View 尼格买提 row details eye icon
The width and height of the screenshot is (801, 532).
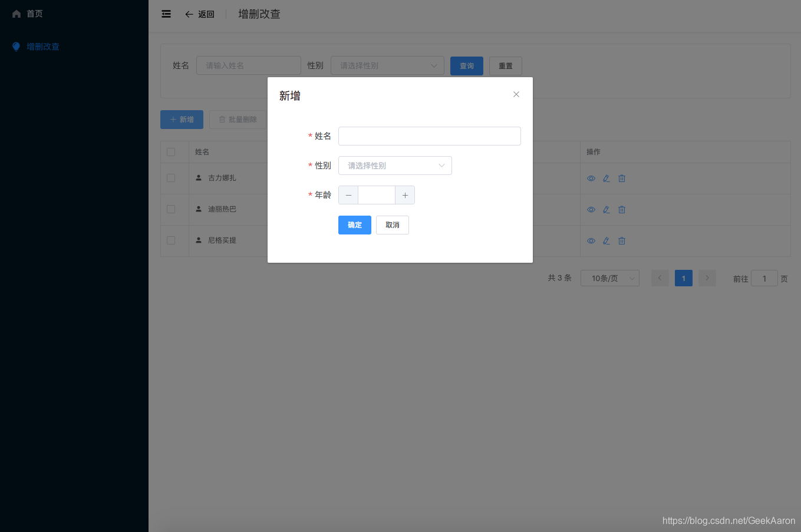click(591, 241)
